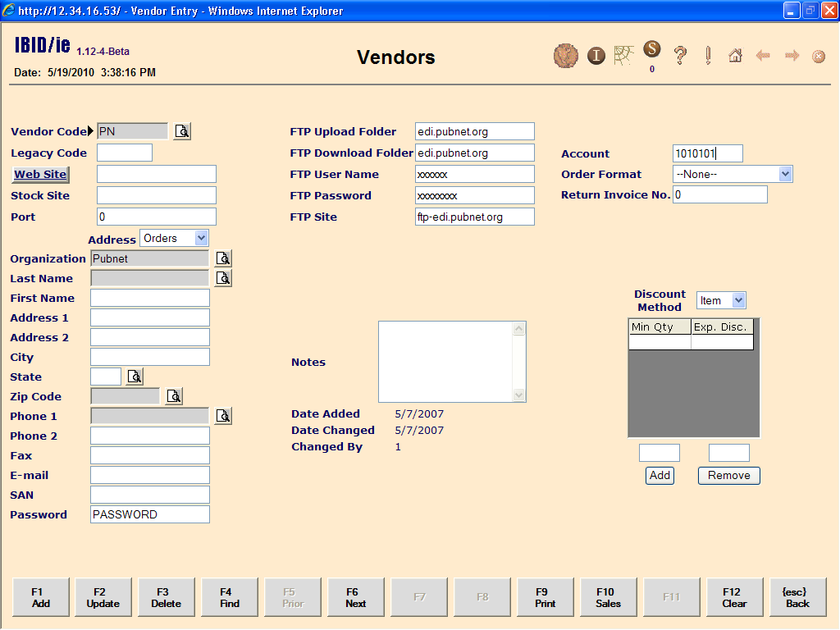The height and width of the screenshot is (630, 840).
Task: Open the Order Format dropdown
Action: (785, 174)
